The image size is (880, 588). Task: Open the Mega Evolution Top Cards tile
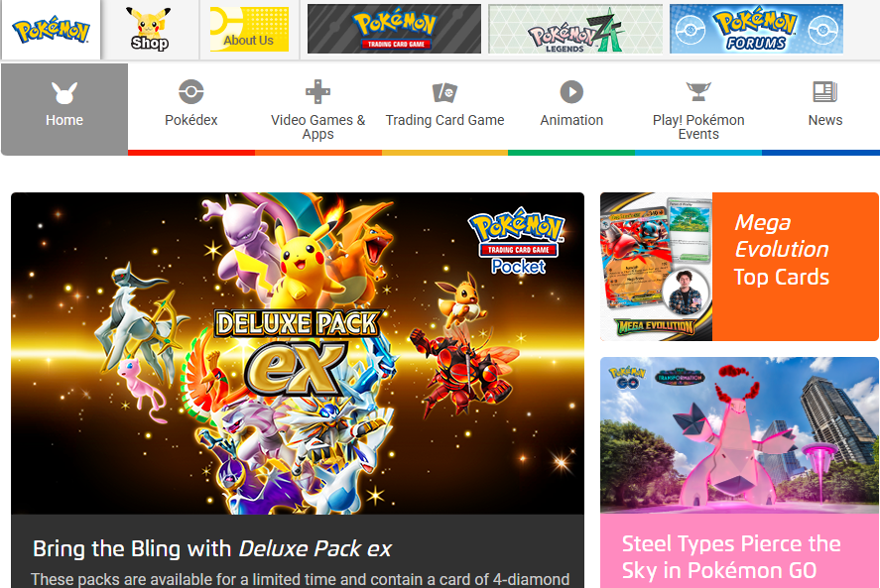(x=739, y=267)
